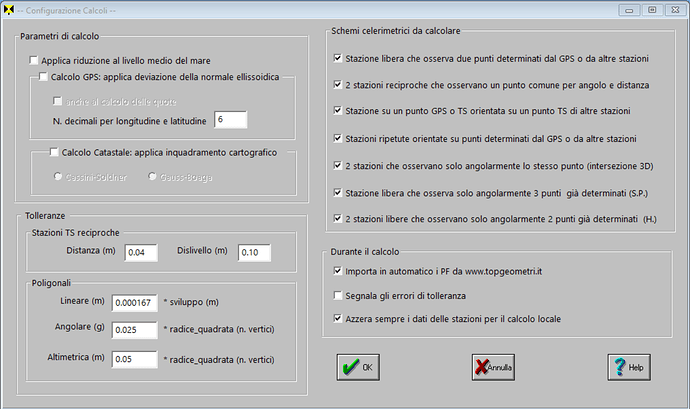Uncheck 'Stazione libera che osserva due punti' scheme

click(339, 59)
